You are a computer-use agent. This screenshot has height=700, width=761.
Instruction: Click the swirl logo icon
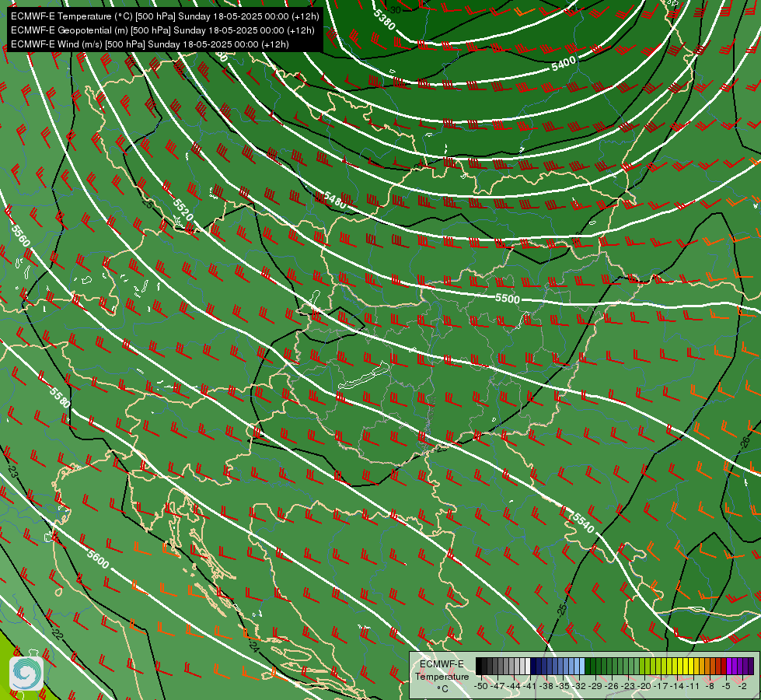click(26, 674)
